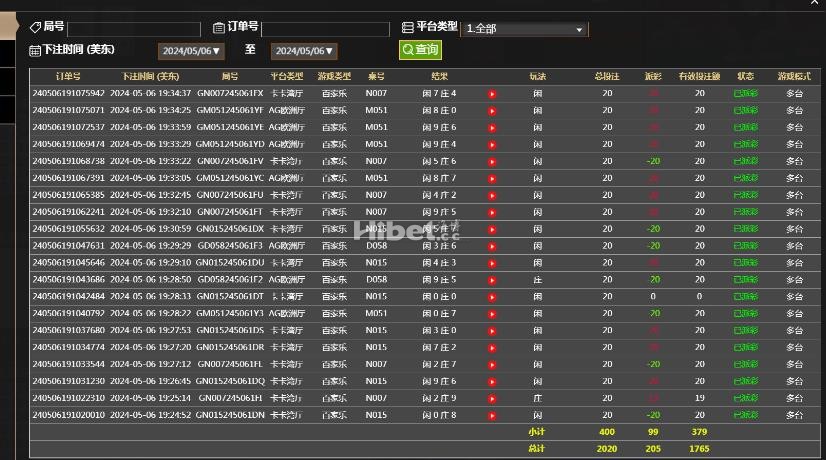Play video for order 240506191047631
Viewport: 826px width, 460px height.
tap(492, 247)
